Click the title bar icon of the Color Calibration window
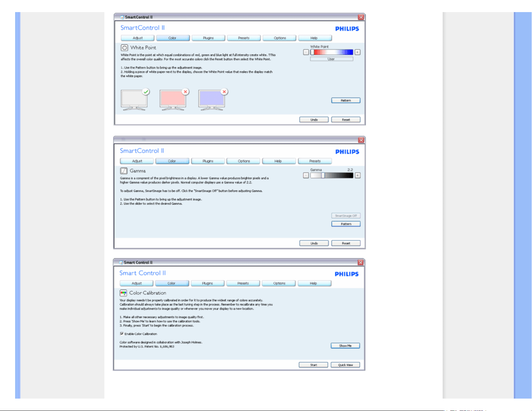 point(121,262)
